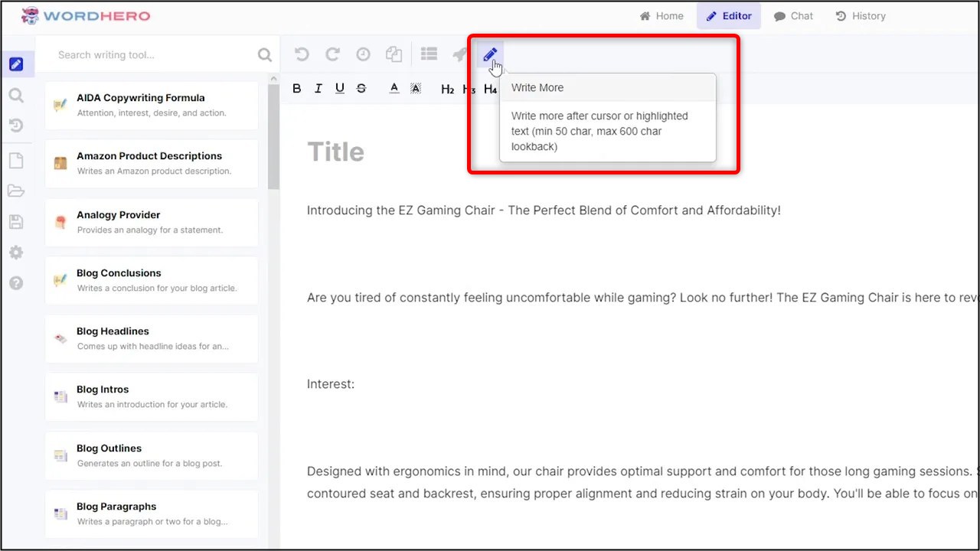Switch to the Chat tab
The height and width of the screenshot is (551, 980).
pos(793,15)
